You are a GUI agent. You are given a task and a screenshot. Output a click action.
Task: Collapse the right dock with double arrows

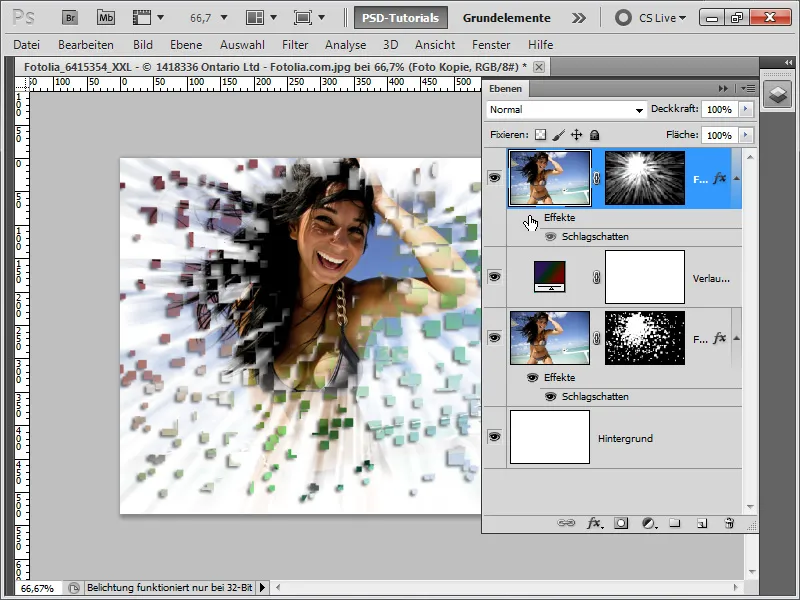(788, 62)
